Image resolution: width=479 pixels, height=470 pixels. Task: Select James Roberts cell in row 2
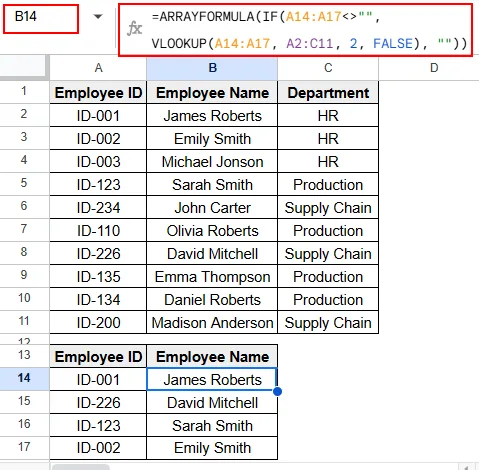[212, 115]
